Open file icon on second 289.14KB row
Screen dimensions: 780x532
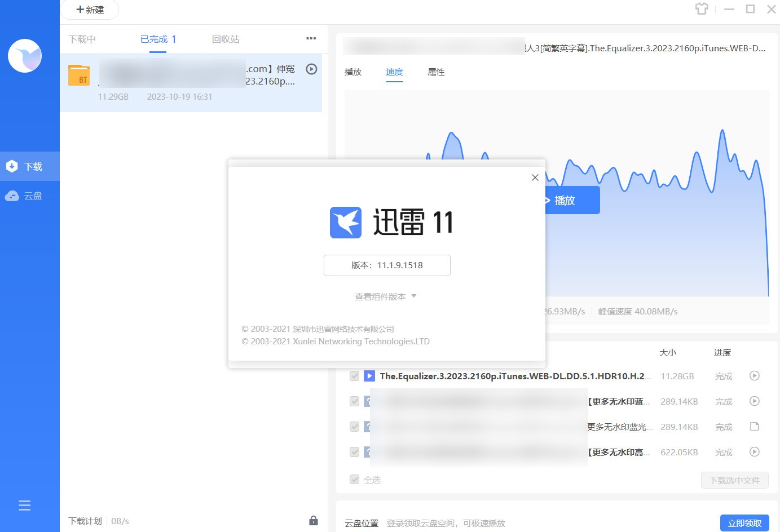[755, 427]
